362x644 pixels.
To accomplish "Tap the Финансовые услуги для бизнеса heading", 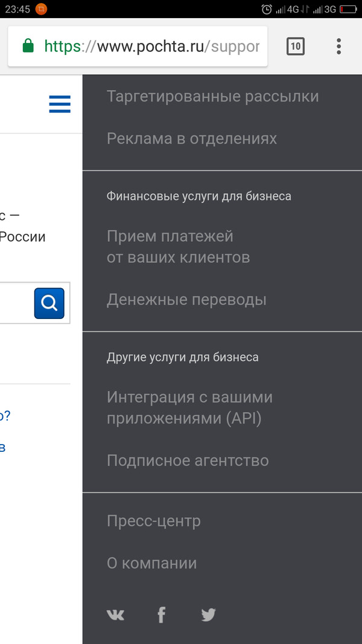I will point(199,196).
